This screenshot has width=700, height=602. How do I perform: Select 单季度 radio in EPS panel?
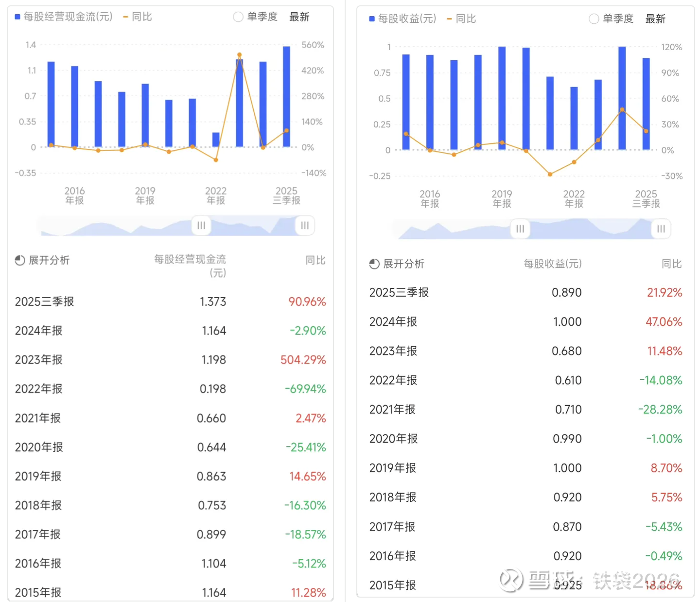click(x=594, y=19)
